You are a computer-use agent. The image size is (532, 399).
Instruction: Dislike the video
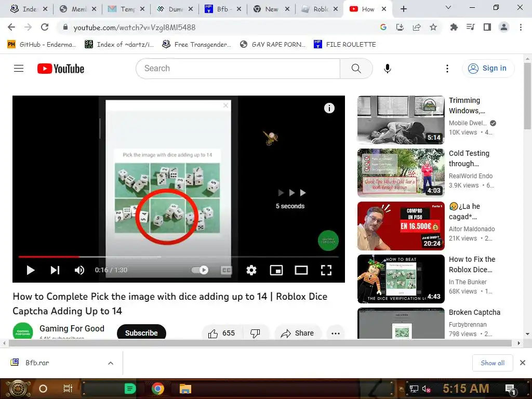(x=255, y=333)
